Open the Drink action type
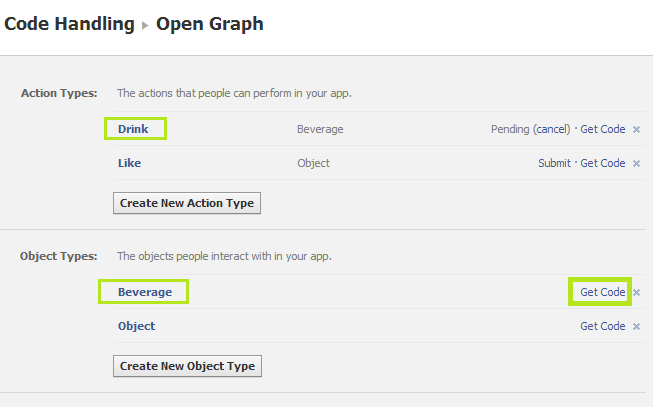653x407 pixels. (x=133, y=129)
